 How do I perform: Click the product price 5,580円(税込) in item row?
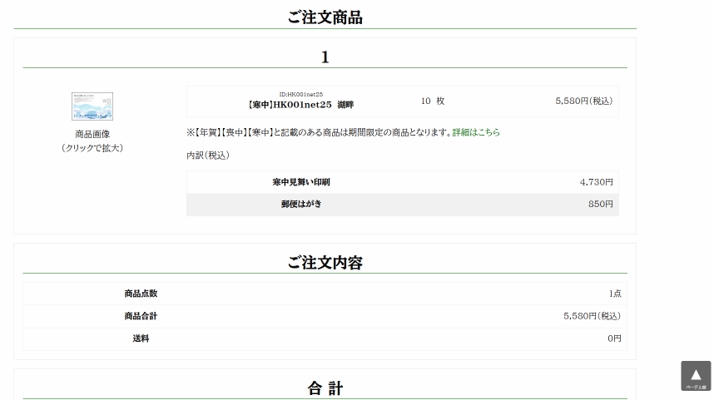point(584,101)
